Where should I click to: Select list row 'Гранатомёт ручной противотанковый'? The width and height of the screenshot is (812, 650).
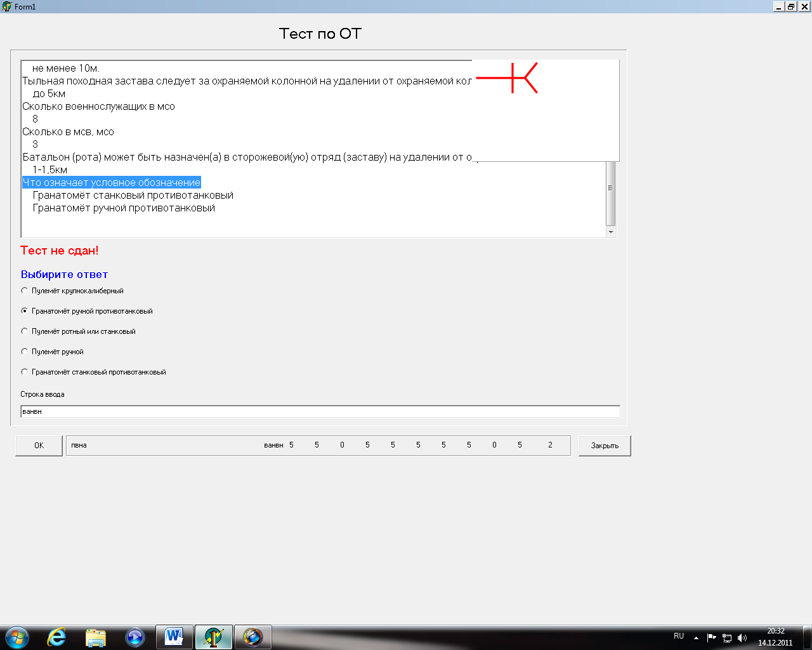124,208
